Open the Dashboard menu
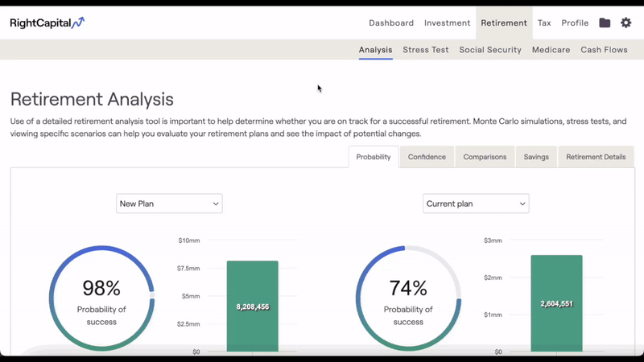This screenshot has width=644, height=362. 391,23
